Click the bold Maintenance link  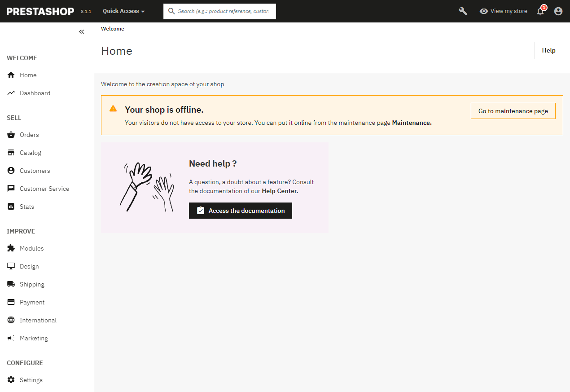412,123
